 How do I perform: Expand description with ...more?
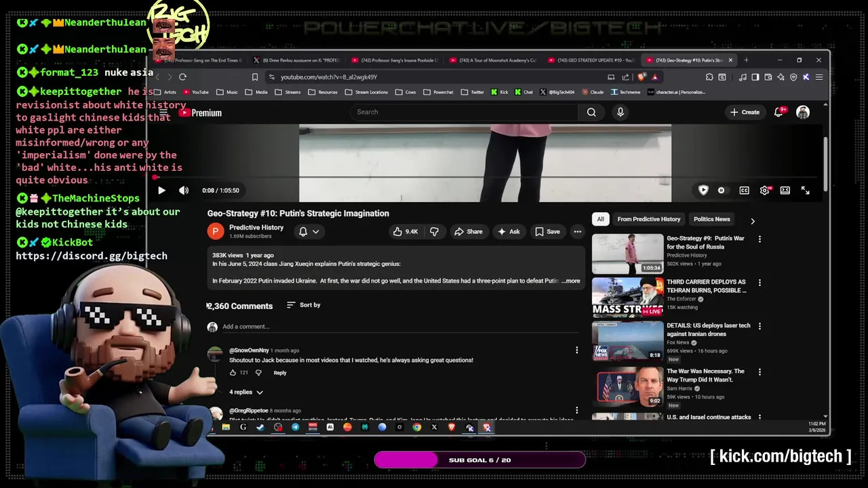(571, 281)
